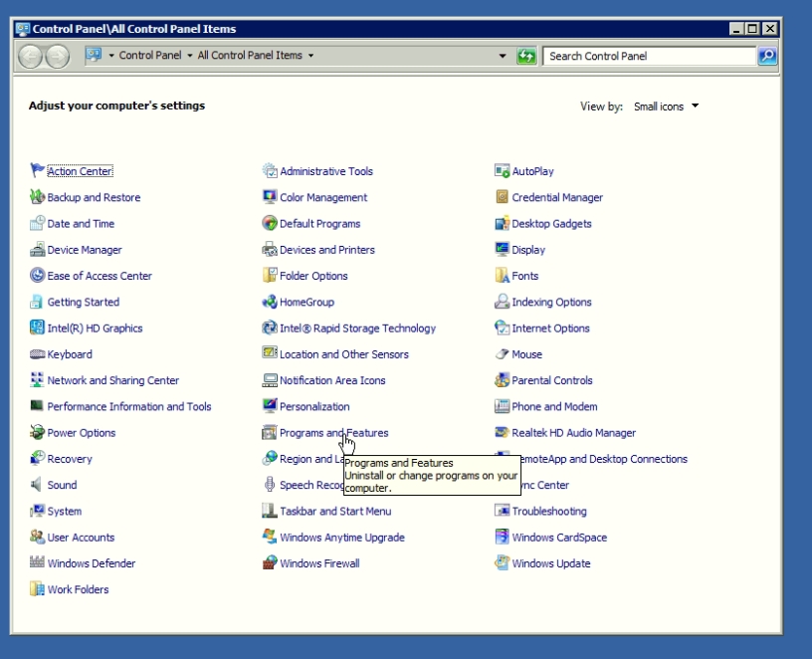The image size is (812, 659).
Task: Expand the arrow before Control Panel in address bar
Action: [111, 56]
